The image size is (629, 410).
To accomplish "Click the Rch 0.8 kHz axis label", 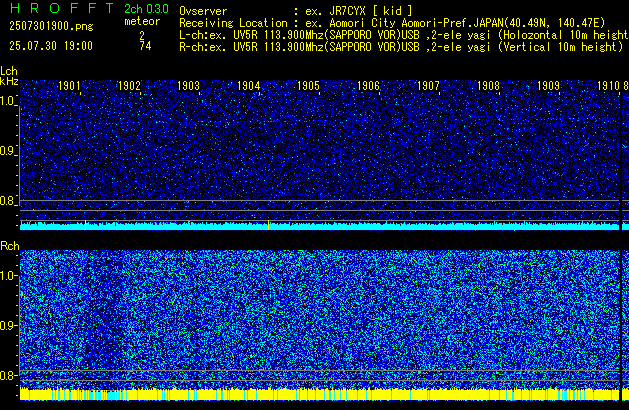I will [x=9, y=375].
